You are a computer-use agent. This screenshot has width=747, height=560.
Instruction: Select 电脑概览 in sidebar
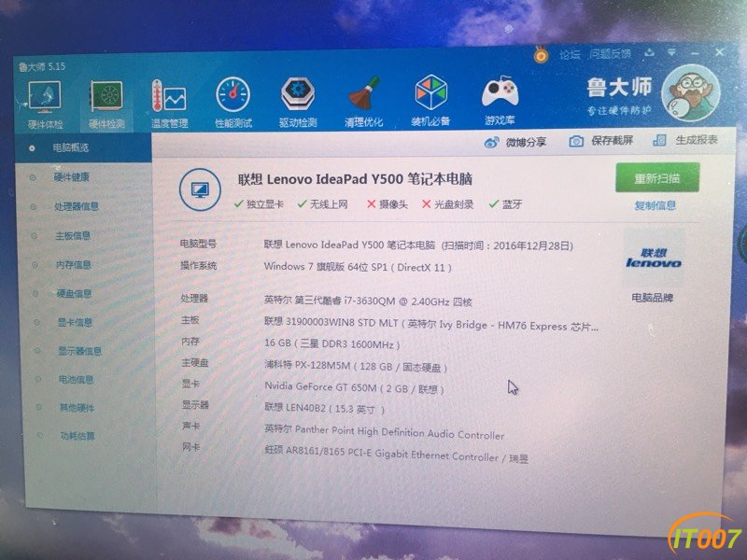tap(83, 147)
